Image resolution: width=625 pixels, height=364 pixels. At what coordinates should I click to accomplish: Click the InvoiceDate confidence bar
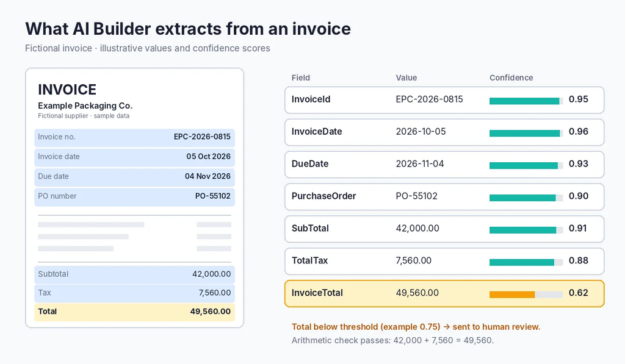(526, 134)
